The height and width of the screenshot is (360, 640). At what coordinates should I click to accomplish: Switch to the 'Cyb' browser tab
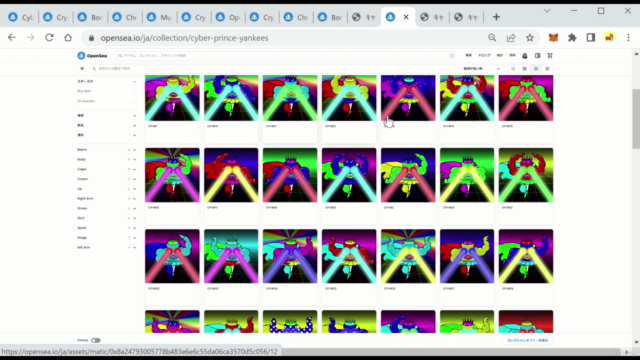coord(21,17)
